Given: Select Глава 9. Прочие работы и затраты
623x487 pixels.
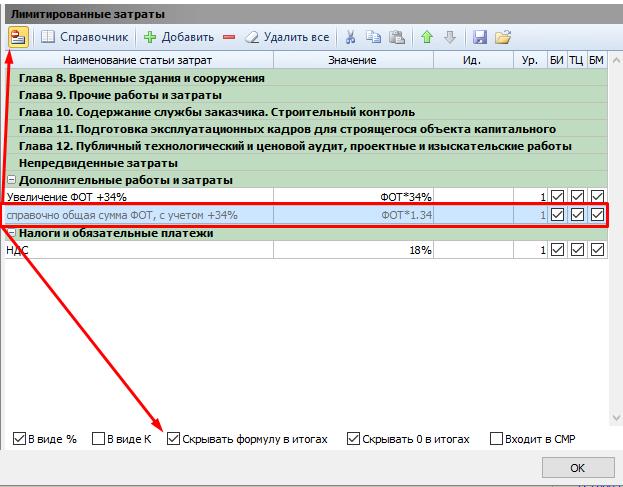Looking at the screenshot, I should (x=306, y=95).
